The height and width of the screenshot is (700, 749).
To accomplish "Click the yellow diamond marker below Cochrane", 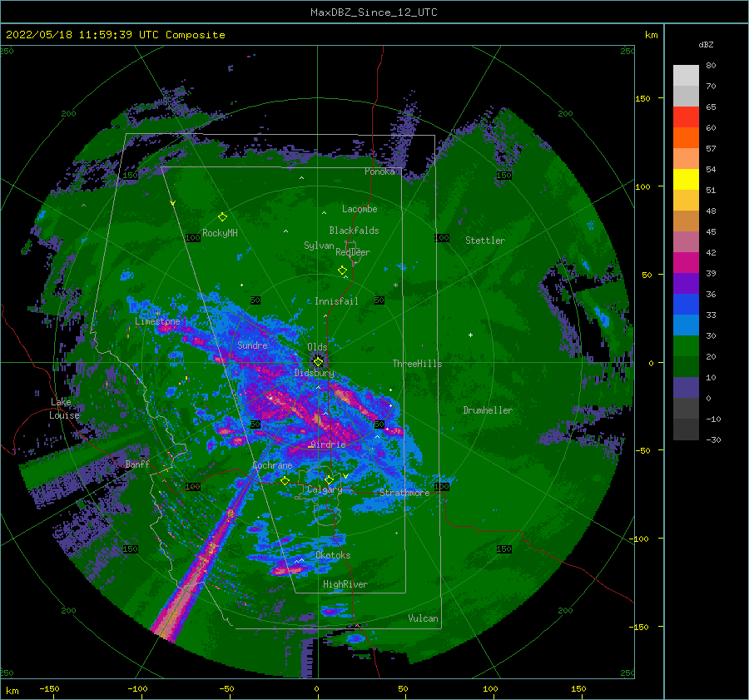I will pyautogui.click(x=285, y=481).
